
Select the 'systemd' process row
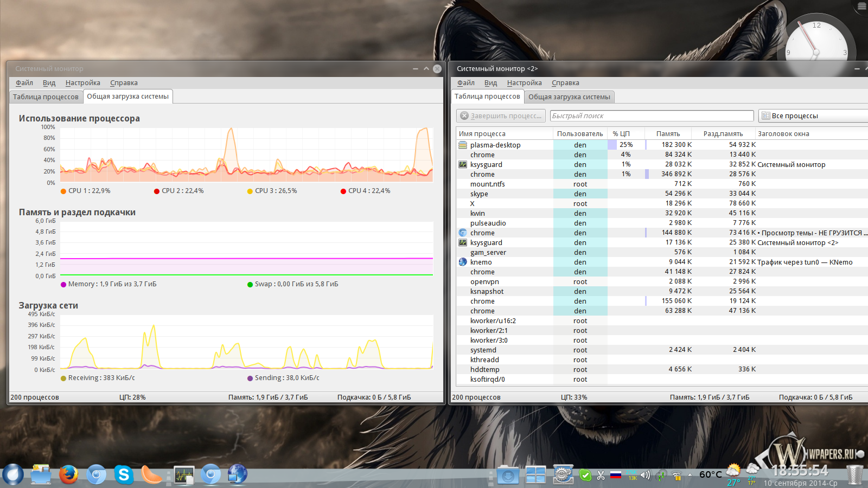(662, 350)
